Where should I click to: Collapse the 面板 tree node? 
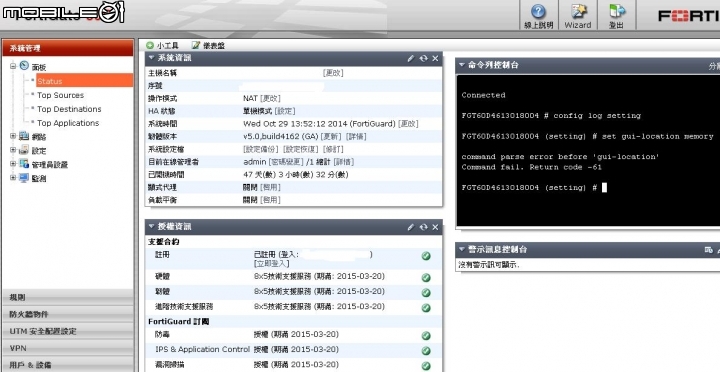click(x=13, y=66)
